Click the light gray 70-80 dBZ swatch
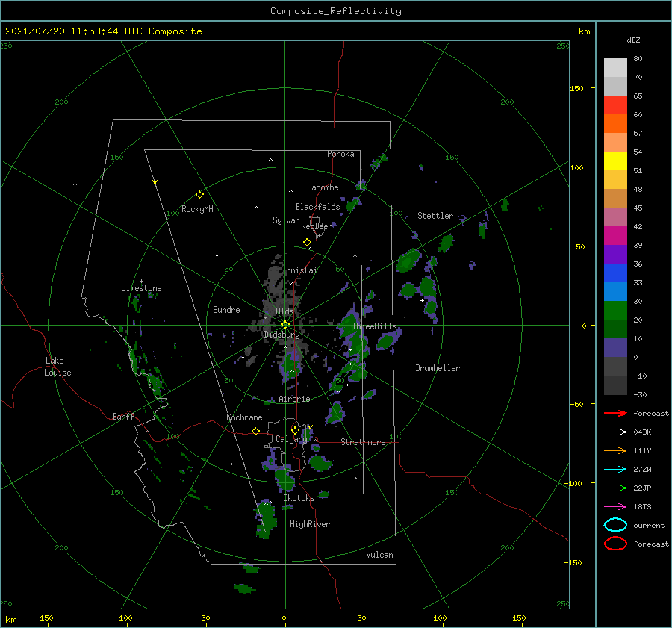The width and height of the screenshot is (672, 628). tap(615, 68)
